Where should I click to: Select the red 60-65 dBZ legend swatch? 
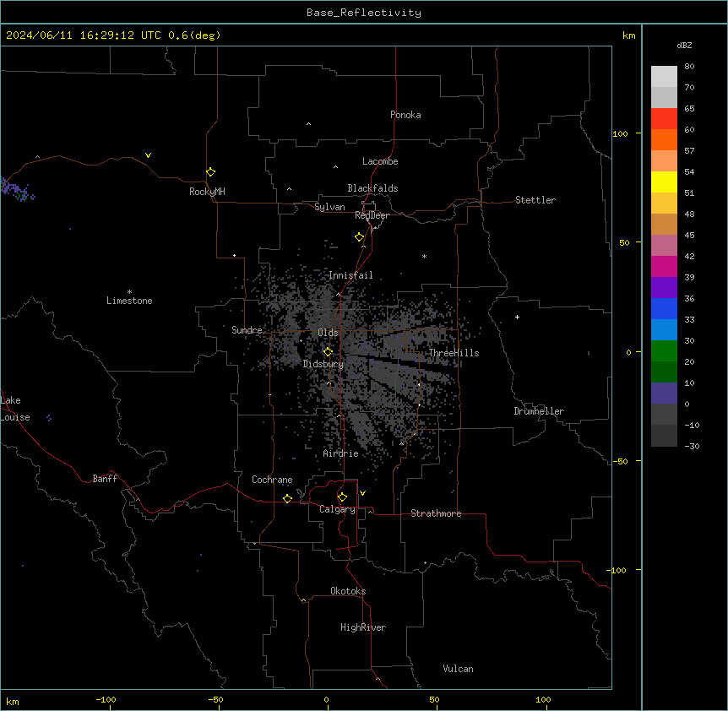(x=664, y=119)
